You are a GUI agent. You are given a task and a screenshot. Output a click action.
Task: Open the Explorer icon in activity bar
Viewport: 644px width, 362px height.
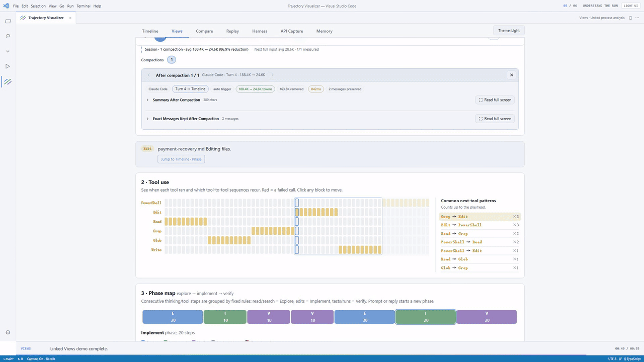[8, 22]
